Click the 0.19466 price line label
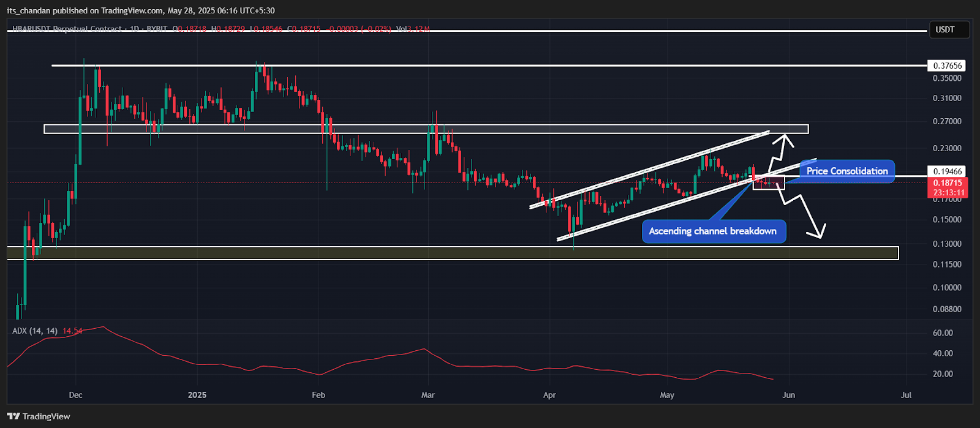 coord(948,171)
